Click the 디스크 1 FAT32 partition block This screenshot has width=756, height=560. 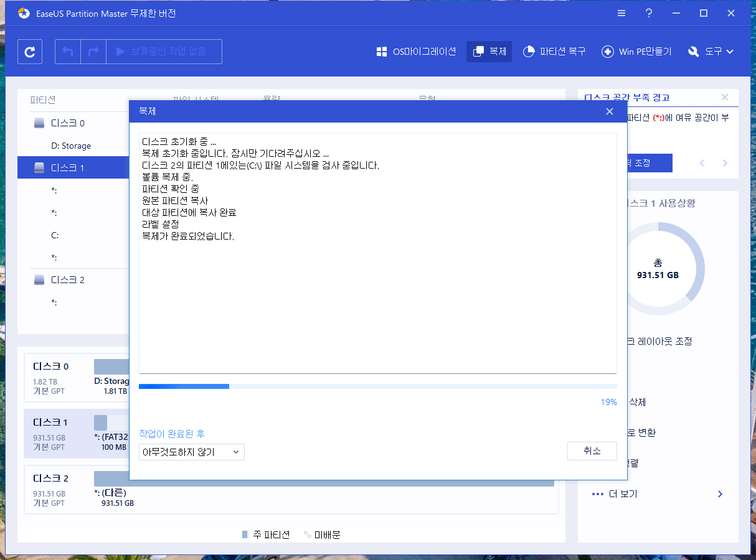100,423
